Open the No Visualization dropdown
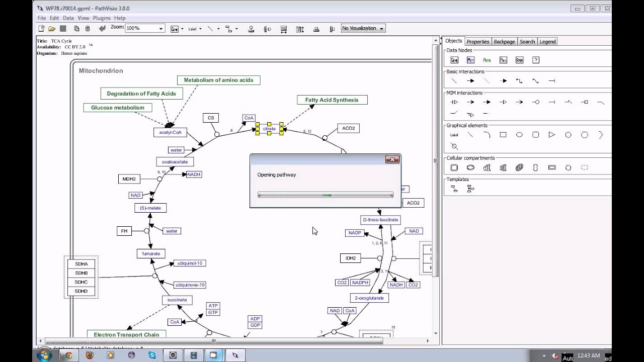The width and height of the screenshot is (644, 362). pos(363,29)
